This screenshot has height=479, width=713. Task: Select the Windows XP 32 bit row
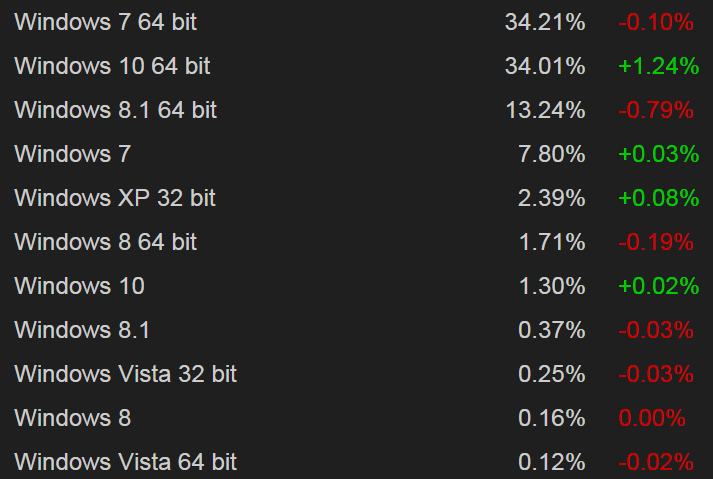[115, 198]
